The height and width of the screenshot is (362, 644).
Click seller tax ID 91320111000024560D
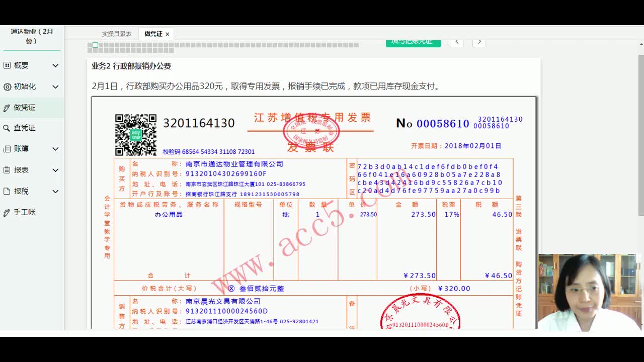(227, 312)
